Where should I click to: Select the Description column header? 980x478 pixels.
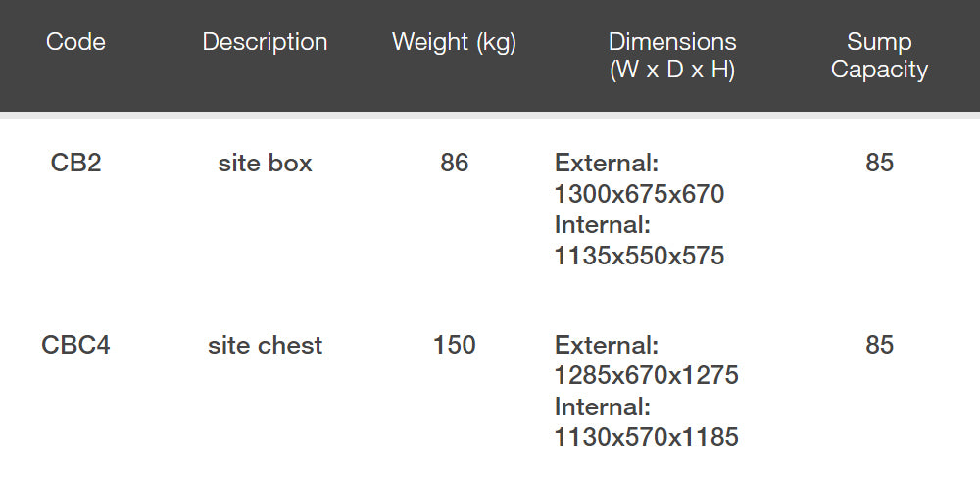tap(265, 42)
